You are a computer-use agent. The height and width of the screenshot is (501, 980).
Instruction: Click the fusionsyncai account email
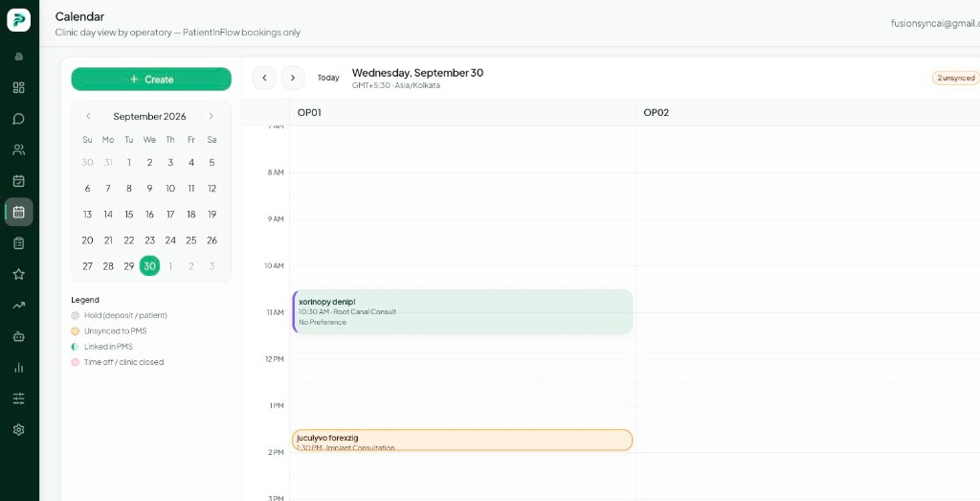tap(935, 23)
